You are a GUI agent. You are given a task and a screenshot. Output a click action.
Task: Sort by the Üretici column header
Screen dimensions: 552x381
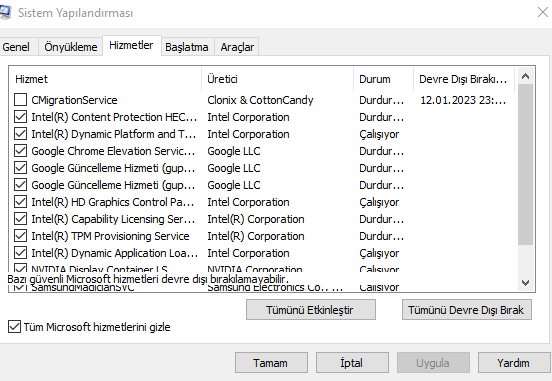point(278,79)
